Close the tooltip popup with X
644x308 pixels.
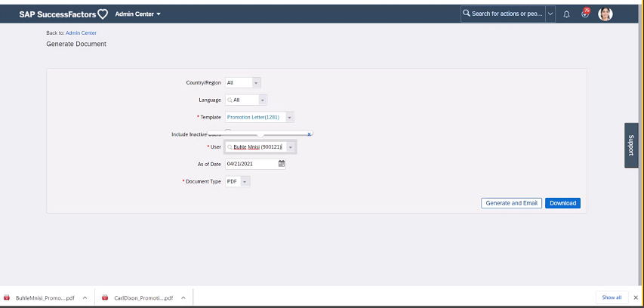click(x=309, y=134)
